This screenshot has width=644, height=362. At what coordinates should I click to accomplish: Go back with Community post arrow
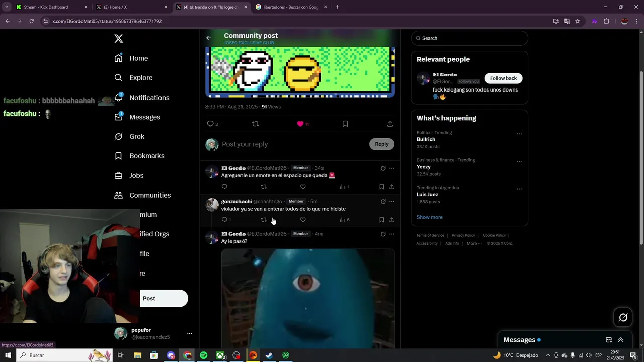click(209, 38)
